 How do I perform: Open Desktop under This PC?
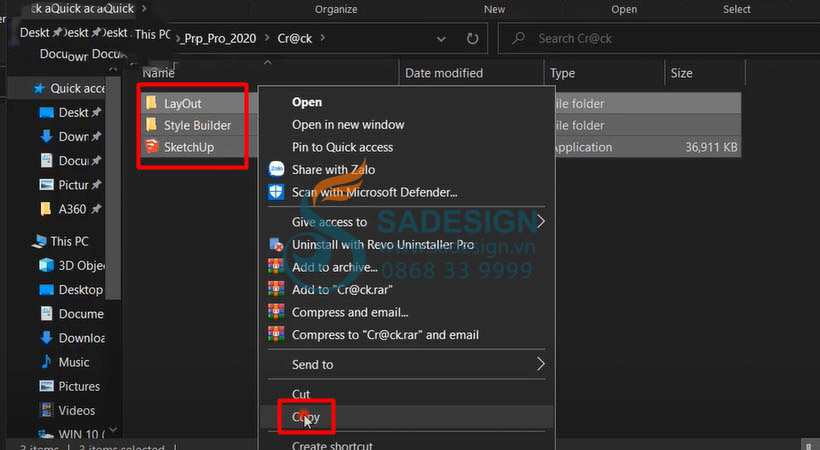(81, 289)
